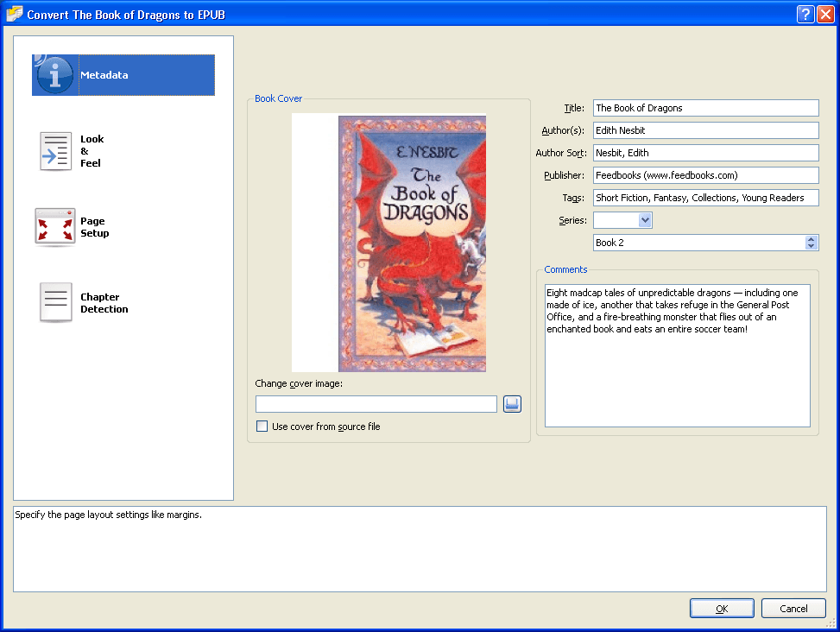Expand the Series dropdown
Viewport: 840px width, 632px height.
[645, 220]
